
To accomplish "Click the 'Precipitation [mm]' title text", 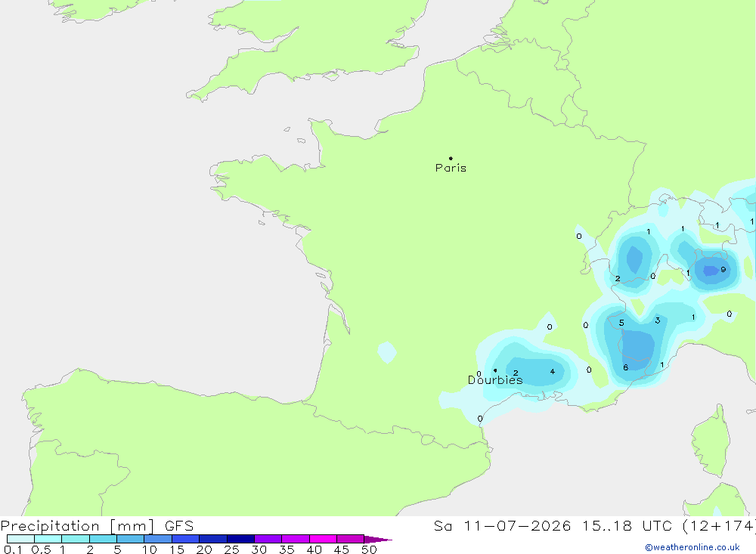I will [x=78, y=525].
